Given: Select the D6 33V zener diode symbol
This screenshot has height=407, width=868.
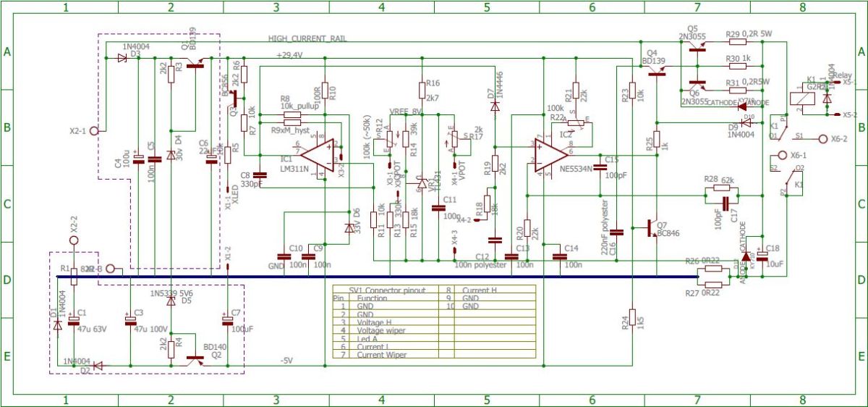Looking at the screenshot, I should (x=350, y=227).
